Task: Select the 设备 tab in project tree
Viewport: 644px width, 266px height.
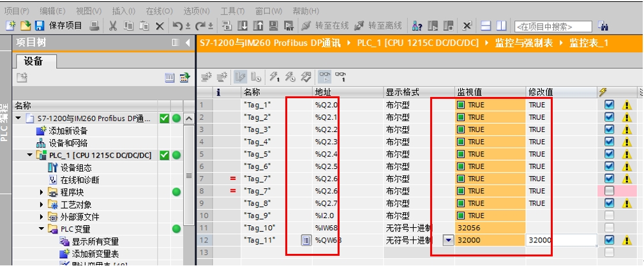Action: 34,61
